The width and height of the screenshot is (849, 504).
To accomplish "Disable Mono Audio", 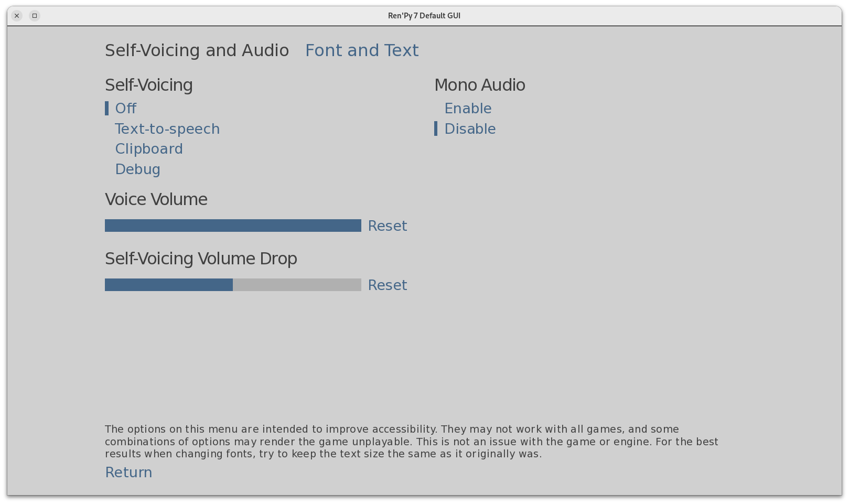I will pyautogui.click(x=470, y=129).
